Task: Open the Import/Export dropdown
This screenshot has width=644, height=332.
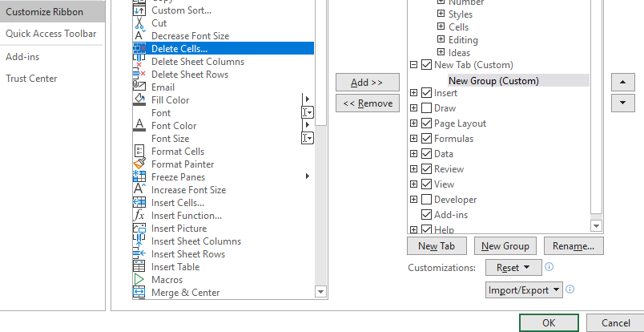Action: pyautogui.click(x=525, y=290)
